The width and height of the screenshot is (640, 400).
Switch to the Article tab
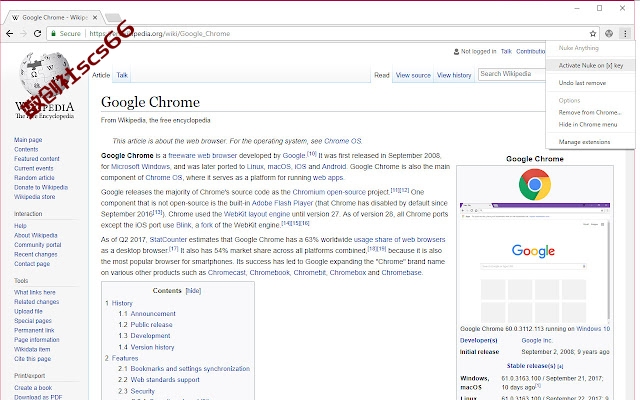pyautogui.click(x=101, y=75)
